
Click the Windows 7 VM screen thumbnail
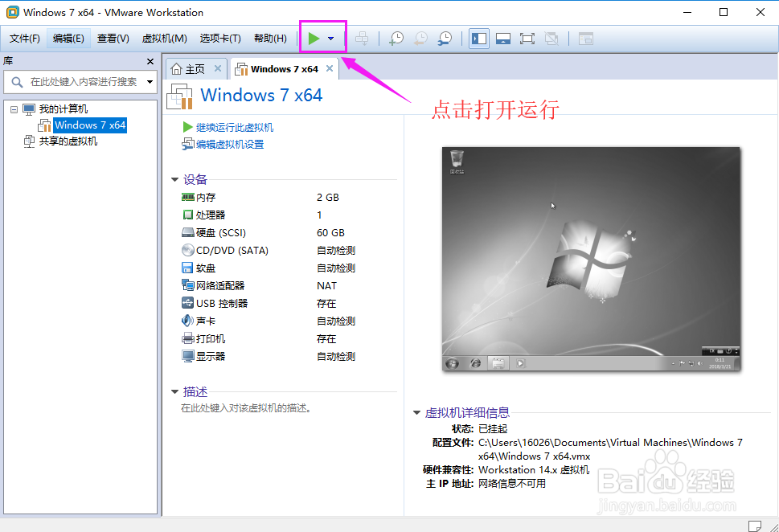591,259
